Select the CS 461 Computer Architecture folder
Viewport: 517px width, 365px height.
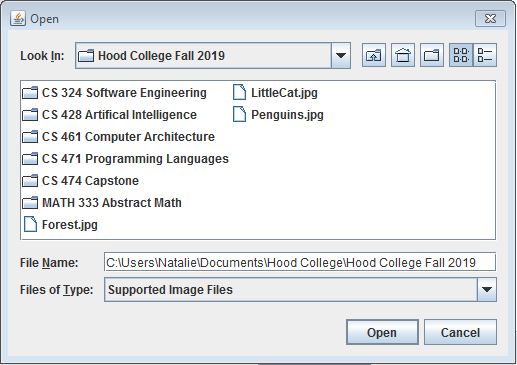(x=118, y=137)
